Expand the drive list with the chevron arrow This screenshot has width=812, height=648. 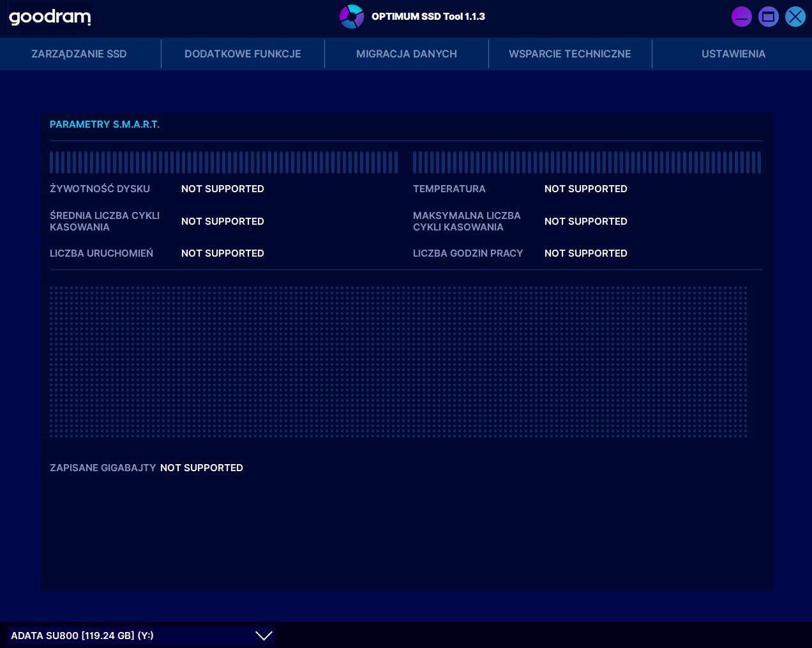(264, 635)
